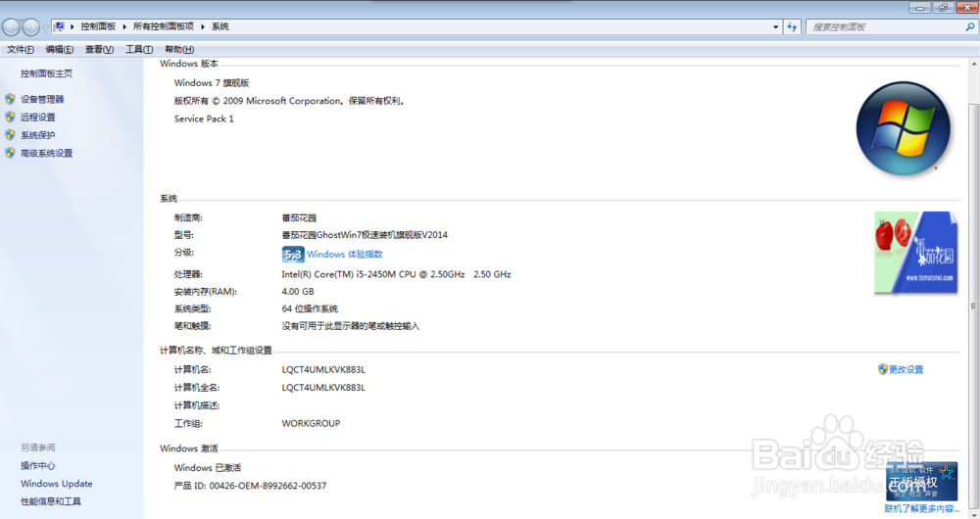Click the Forward navigation arrow button

click(30, 26)
